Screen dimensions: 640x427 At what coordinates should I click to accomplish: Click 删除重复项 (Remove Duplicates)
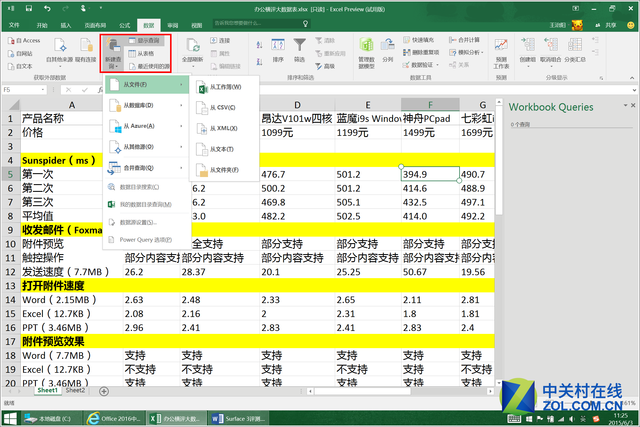pos(421,52)
